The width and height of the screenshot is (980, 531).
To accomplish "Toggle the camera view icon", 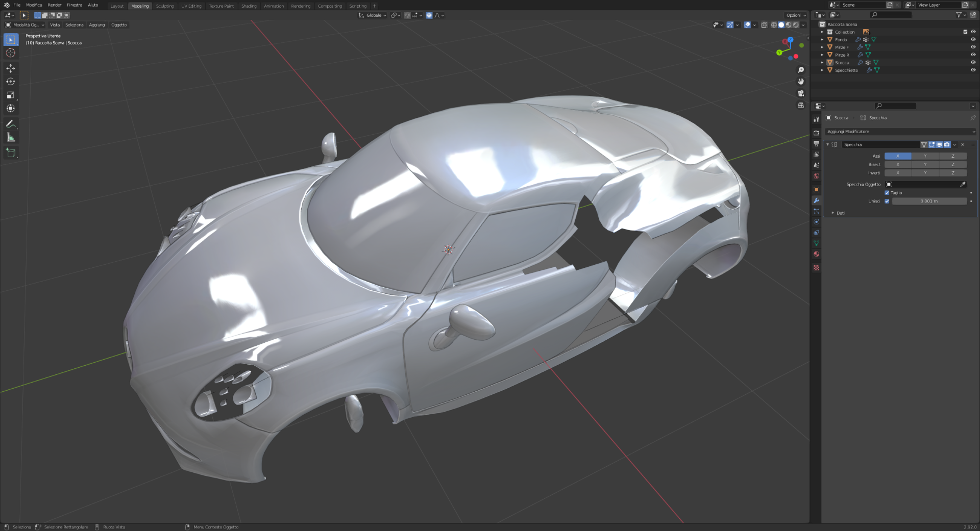I will point(801,93).
